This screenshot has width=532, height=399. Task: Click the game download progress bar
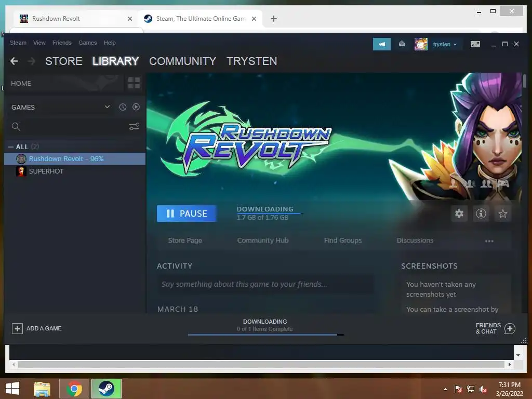270,214
